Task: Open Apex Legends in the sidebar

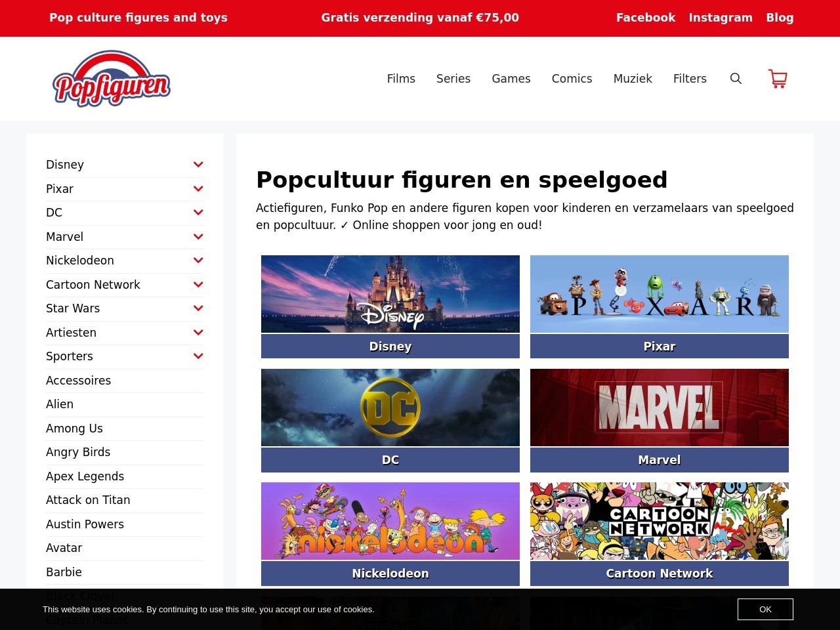Action: click(85, 476)
